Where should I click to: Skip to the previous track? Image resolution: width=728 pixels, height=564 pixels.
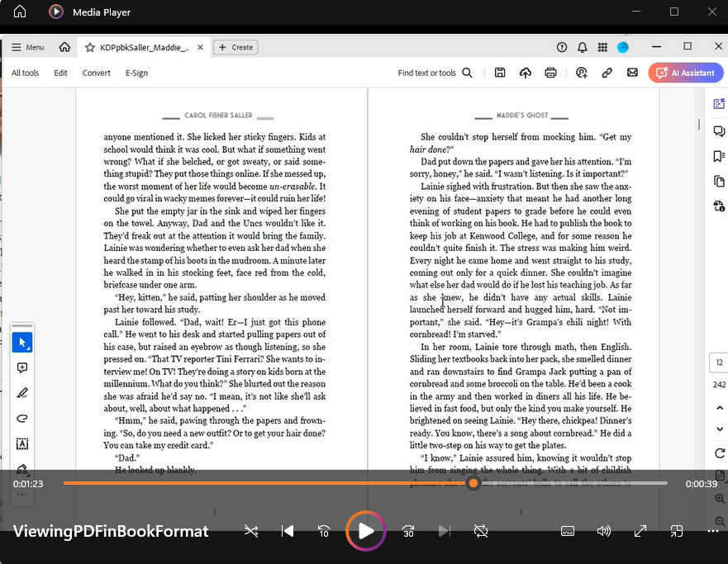tap(288, 531)
